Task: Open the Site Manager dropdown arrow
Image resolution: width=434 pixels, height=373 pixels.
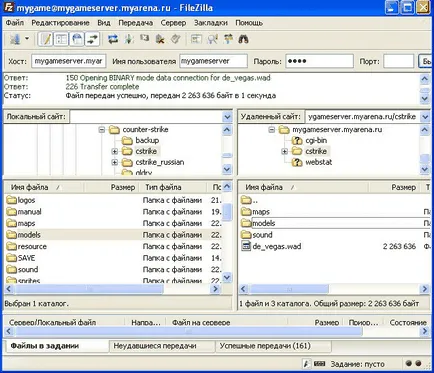Action: [x=27, y=39]
